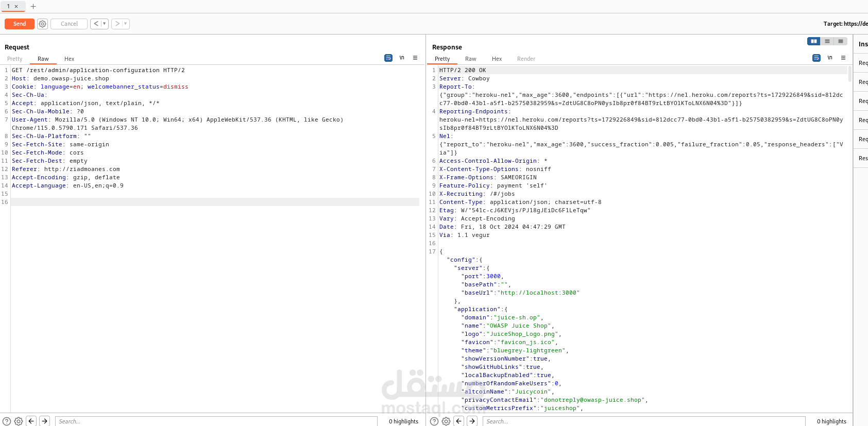Switch Request view to Pretty tab
This screenshot has width=868, height=426.
coord(15,59)
